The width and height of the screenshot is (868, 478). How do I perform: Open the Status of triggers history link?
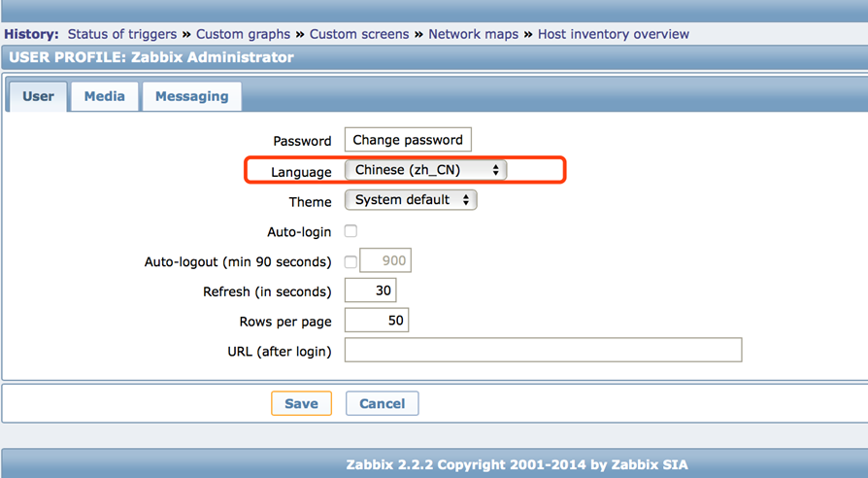122,34
